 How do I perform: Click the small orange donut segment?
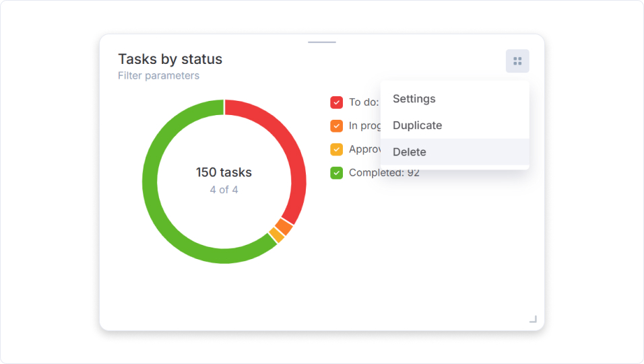point(285,227)
